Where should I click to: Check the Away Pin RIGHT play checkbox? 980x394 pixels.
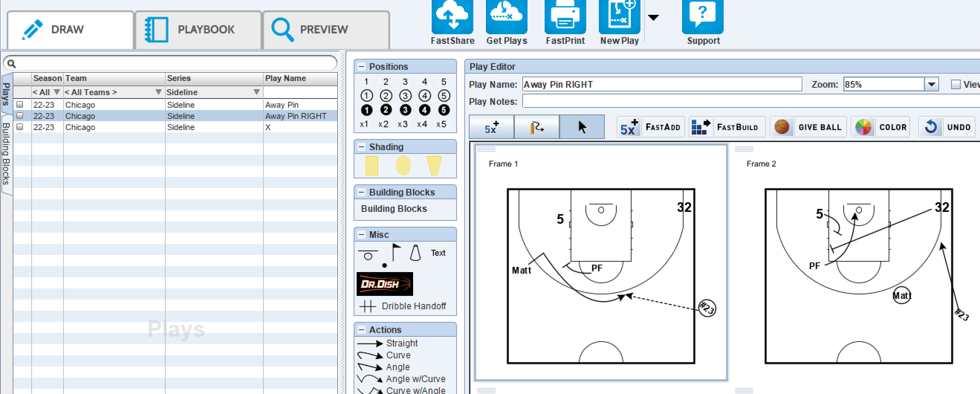(20, 116)
